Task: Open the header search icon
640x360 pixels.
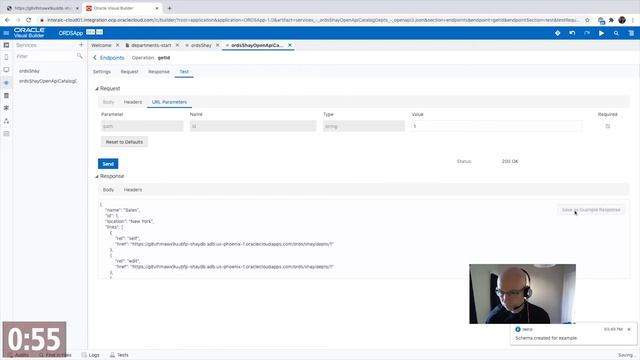Action: 616,33
